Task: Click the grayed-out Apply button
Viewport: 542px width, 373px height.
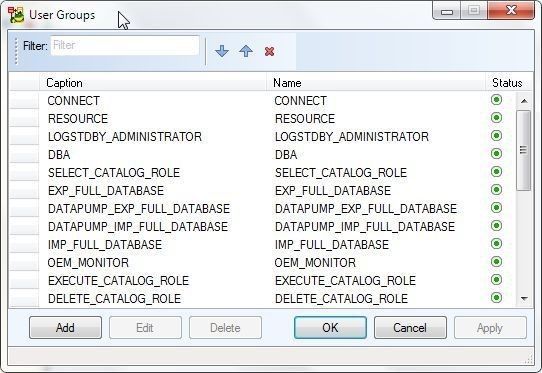Action: click(x=490, y=327)
